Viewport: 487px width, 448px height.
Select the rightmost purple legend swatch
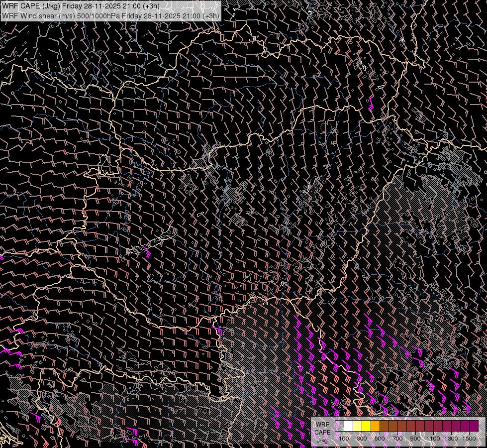click(x=474, y=426)
